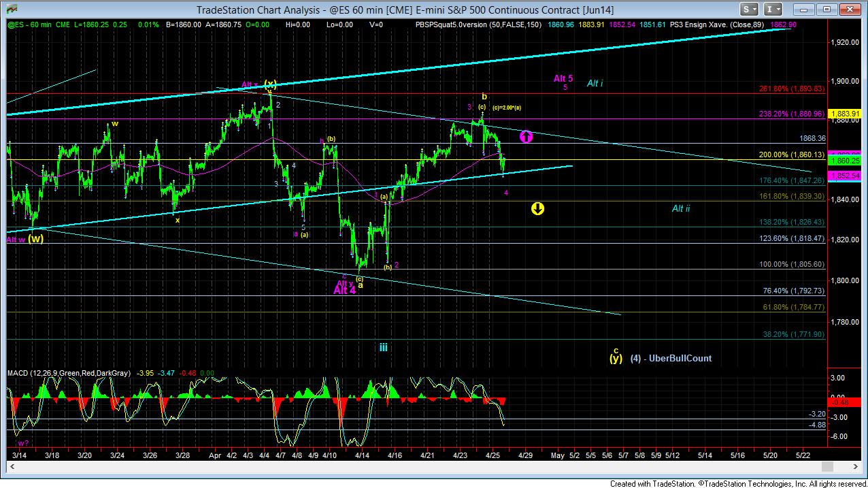Screen dimensions: 868x488
Task: Click the 1,920.00 price axis label
Action: (x=844, y=42)
